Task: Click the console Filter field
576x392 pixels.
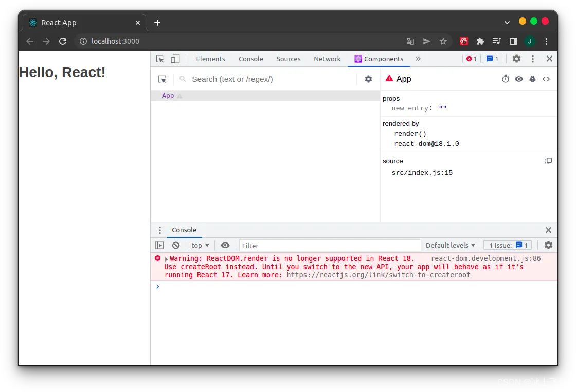Action: pyautogui.click(x=330, y=246)
